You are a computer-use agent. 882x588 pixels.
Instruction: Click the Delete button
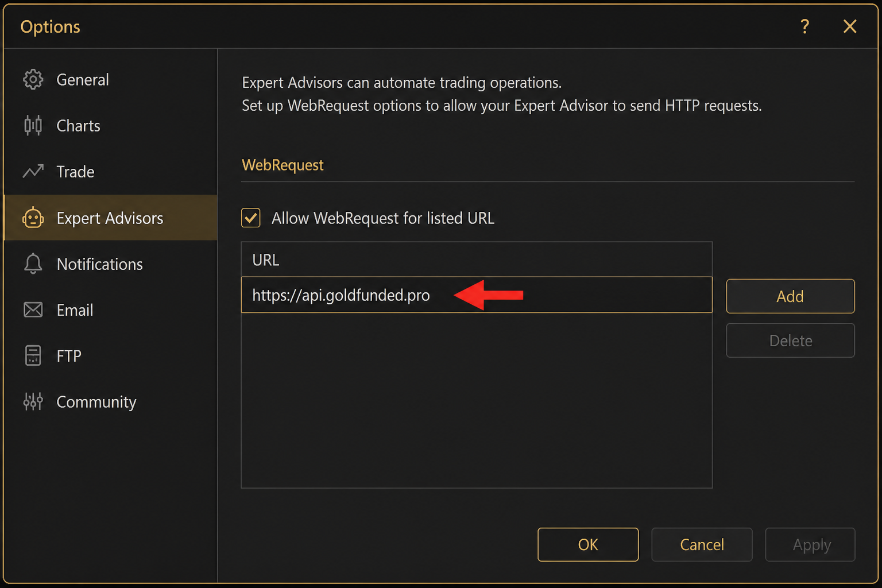click(790, 341)
